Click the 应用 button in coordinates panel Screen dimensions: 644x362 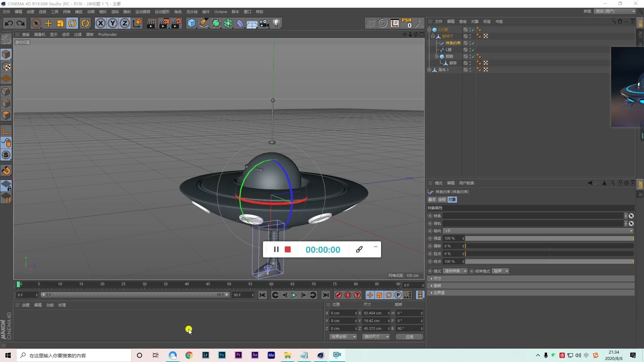coord(409,337)
